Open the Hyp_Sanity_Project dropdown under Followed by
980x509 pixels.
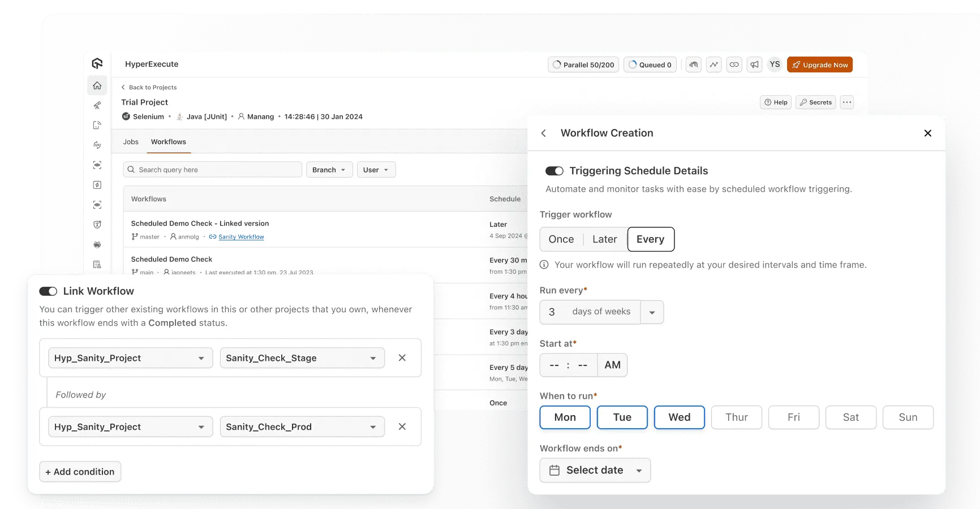131,427
